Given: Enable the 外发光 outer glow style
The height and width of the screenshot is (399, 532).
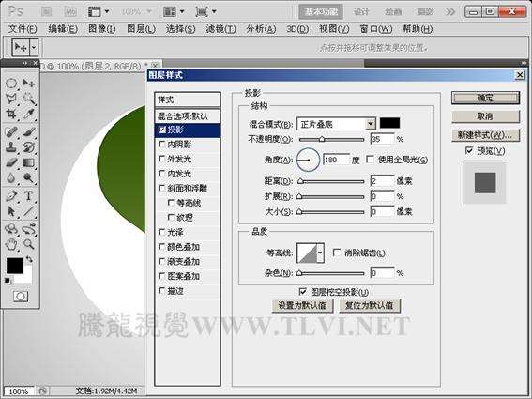Looking at the screenshot, I should tap(161, 159).
